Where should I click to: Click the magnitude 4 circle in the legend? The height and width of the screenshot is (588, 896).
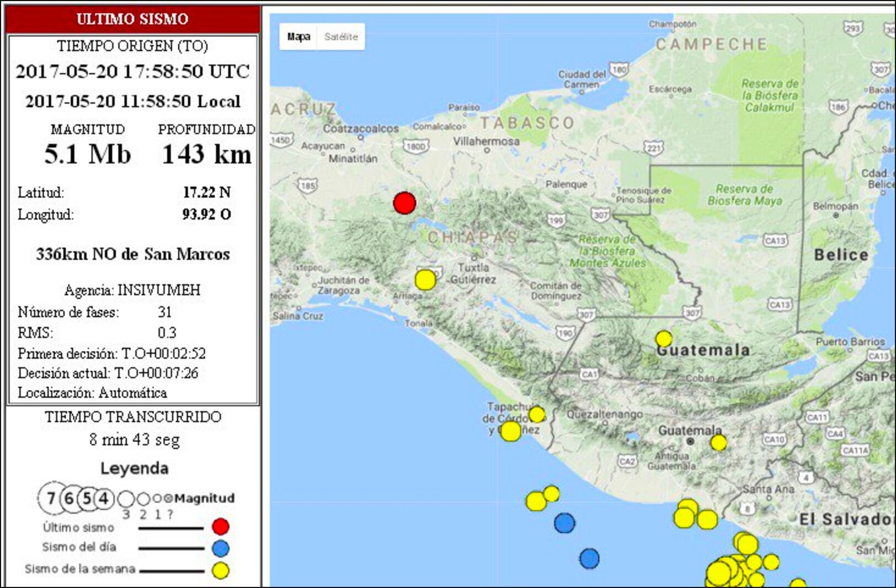[x=104, y=499]
